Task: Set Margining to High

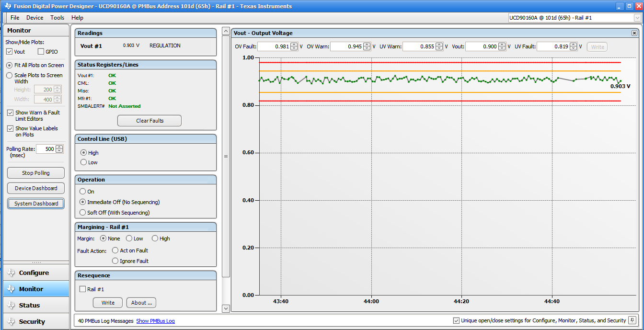Action: pos(154,238)
